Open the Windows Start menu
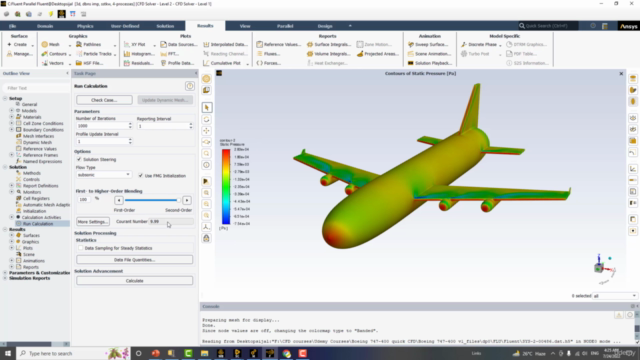 click(x=8, y=353)
